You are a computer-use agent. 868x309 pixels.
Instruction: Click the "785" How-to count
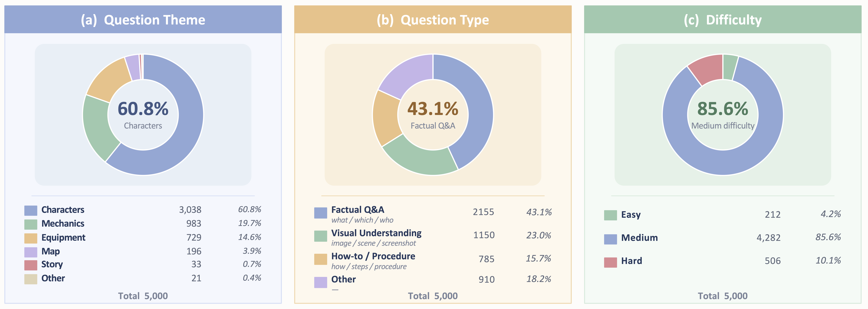[x=487, y=259]
